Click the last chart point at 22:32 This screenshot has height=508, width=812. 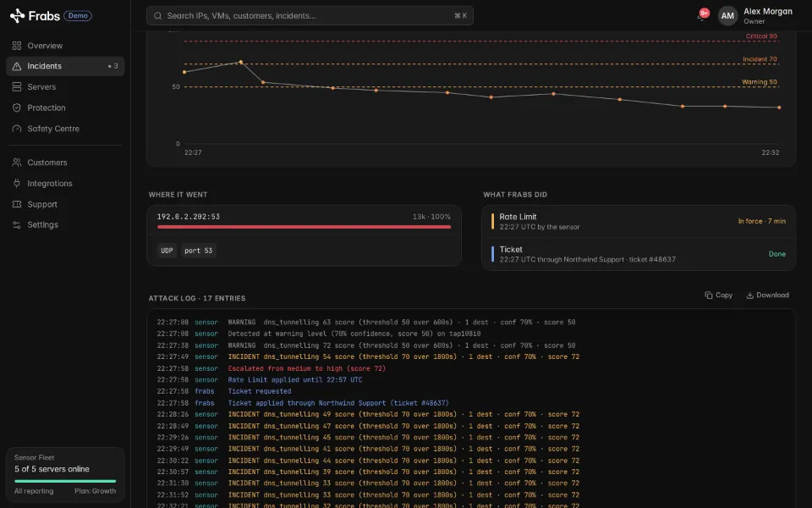coord(779,108)
